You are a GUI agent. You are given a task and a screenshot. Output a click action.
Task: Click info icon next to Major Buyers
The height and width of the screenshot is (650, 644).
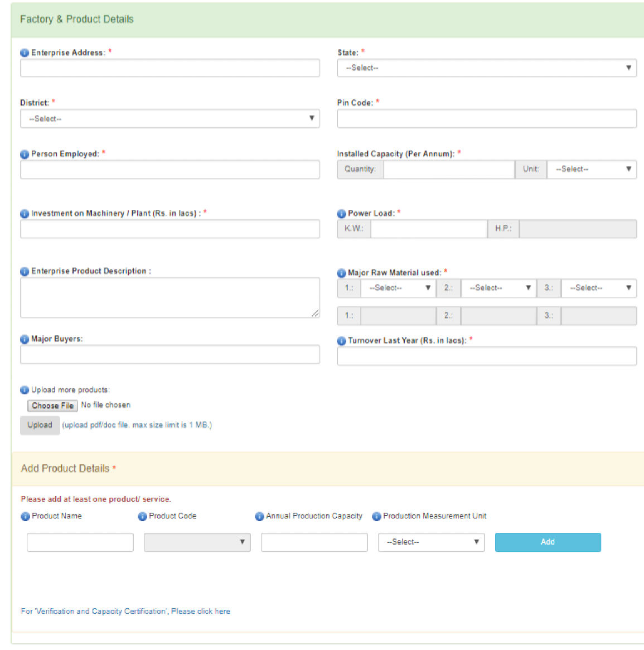pyautogui.click(x=25, y=339)
